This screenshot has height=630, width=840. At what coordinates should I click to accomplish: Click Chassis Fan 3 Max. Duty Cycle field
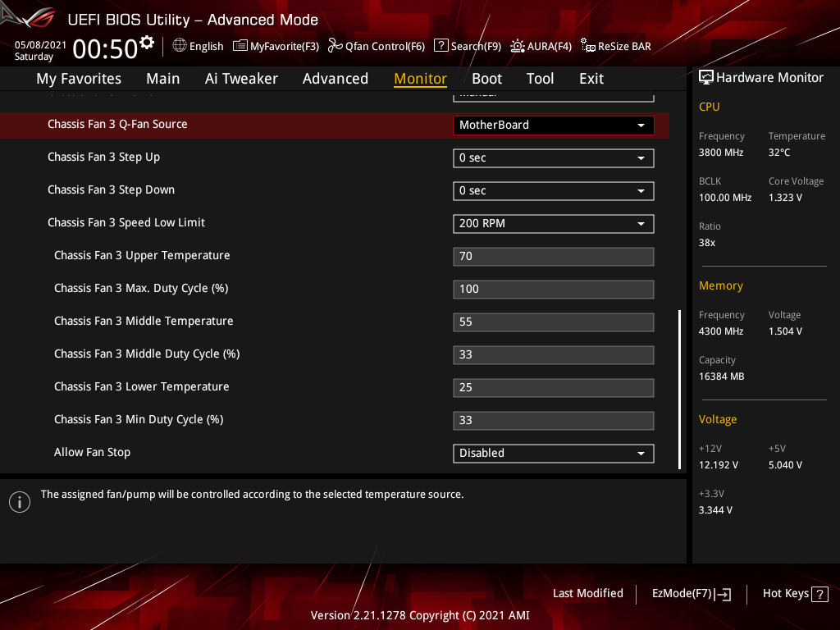click(554, 290)
